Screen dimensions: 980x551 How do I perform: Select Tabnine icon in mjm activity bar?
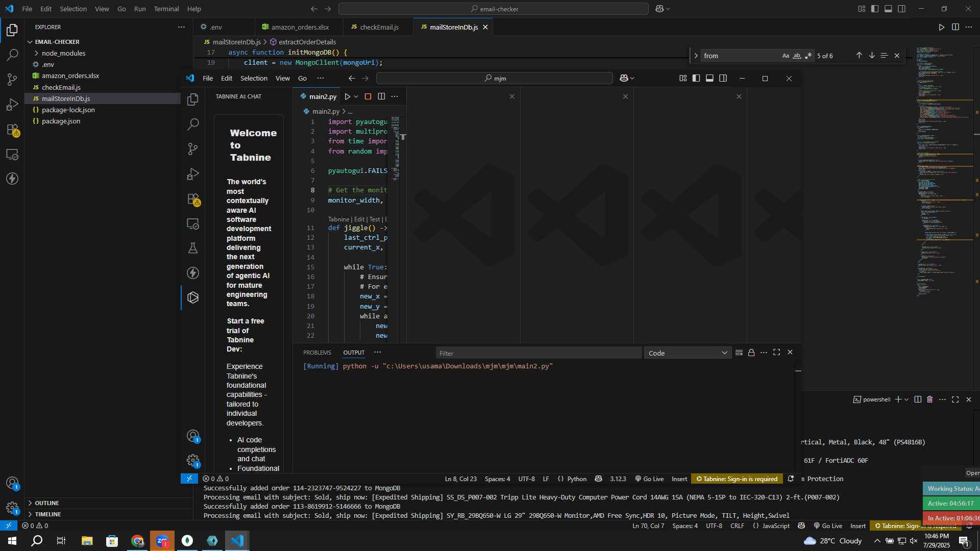coord(193,297)
